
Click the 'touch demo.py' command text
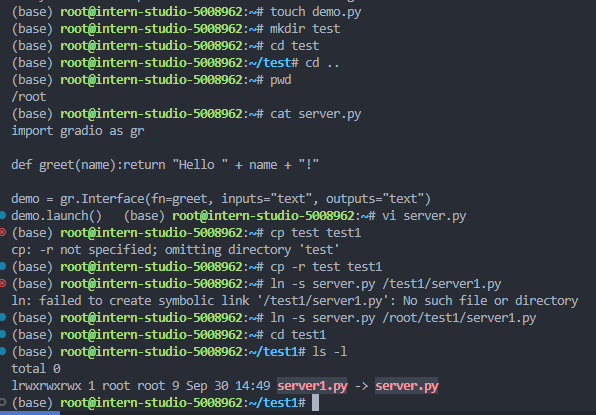315,12
